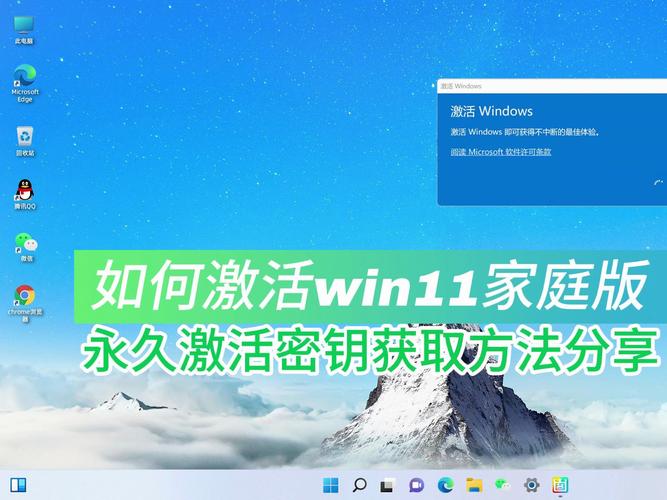Open the Teams Chat taskbar icon
The image size is (667, 500).
pyautogui.click(x=416, y=485)
